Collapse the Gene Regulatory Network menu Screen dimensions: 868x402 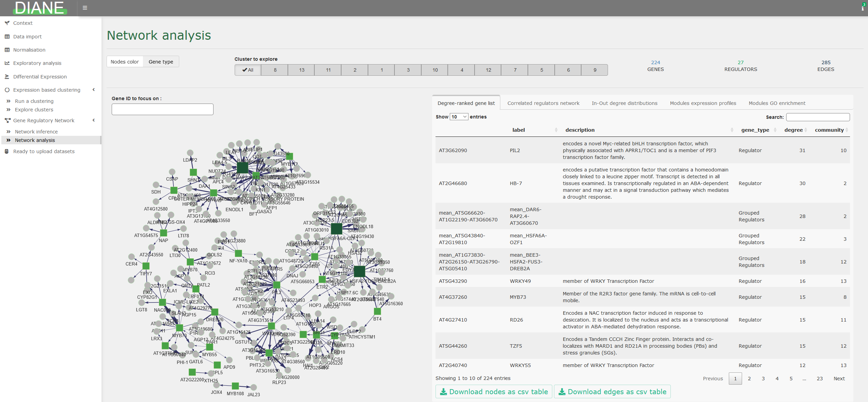94,121
